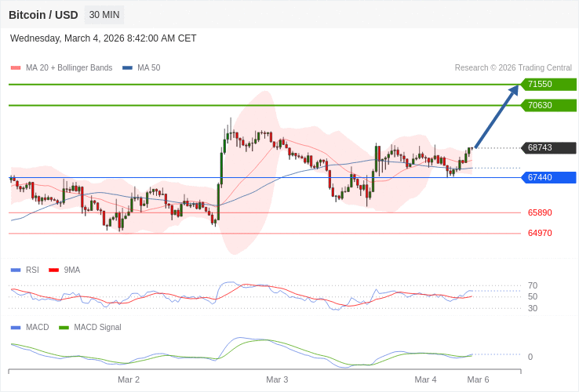Viewport: 579px width, 392px height.
Task: Click the pink MA 20 Bollinger legend swatch
Action: pyautogui.click(x=16, y=68)
